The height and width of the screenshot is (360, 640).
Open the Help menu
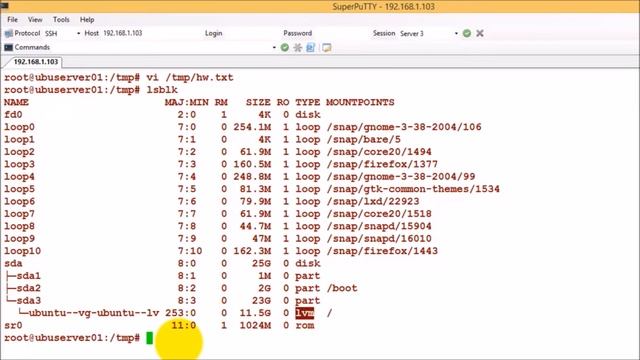click(x=87, y=20)
